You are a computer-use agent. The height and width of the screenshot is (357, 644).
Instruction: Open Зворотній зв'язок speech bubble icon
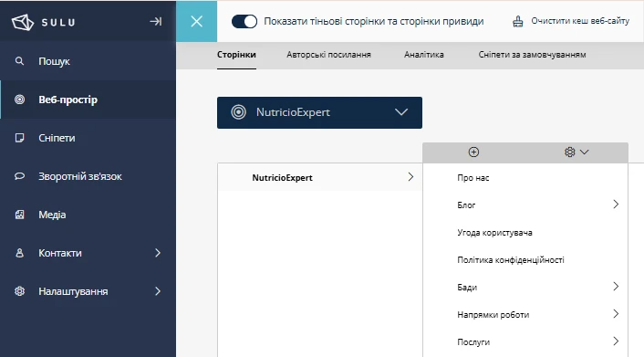click(19, 176)
